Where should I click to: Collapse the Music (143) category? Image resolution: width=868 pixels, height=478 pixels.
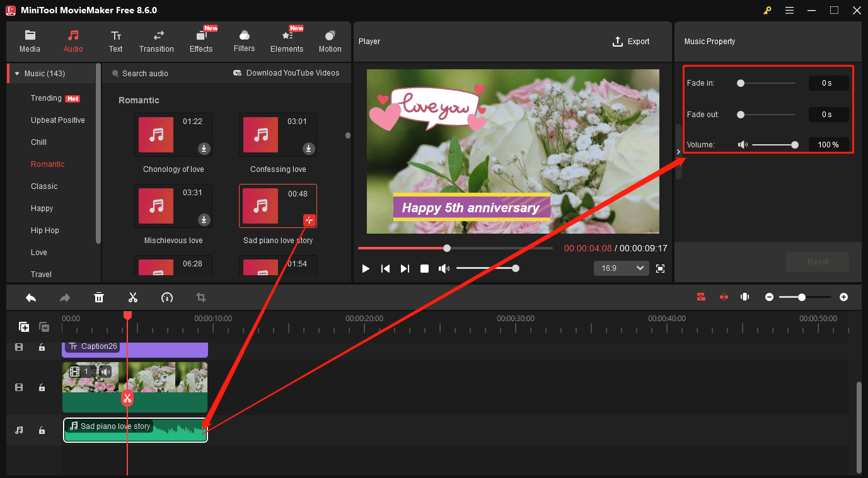[17, 74]
